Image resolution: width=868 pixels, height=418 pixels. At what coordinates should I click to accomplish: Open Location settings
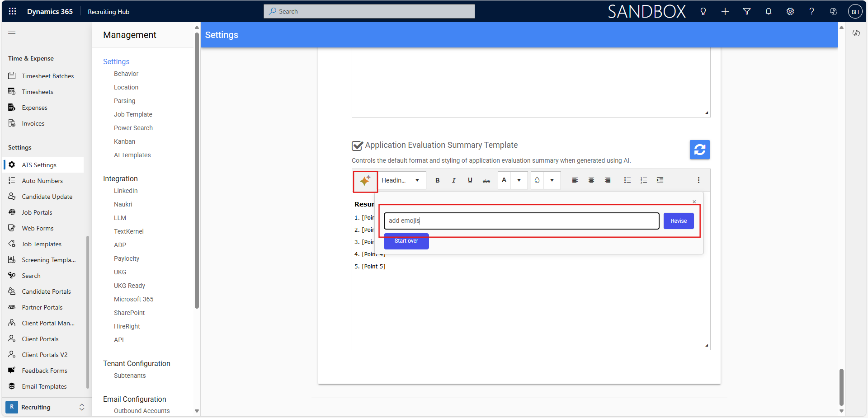(x=126, y=87)
